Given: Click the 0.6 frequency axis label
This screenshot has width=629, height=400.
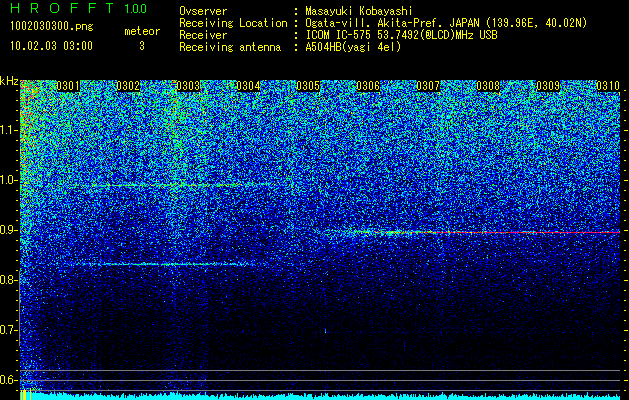Looking at the screenshot, I should 9,380.
